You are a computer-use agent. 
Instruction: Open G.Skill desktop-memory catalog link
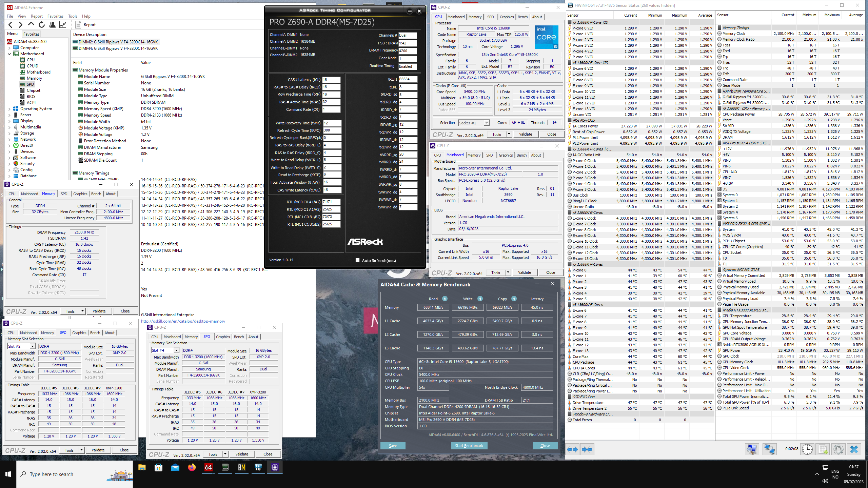pyautogui.click(x=183, y=321)
